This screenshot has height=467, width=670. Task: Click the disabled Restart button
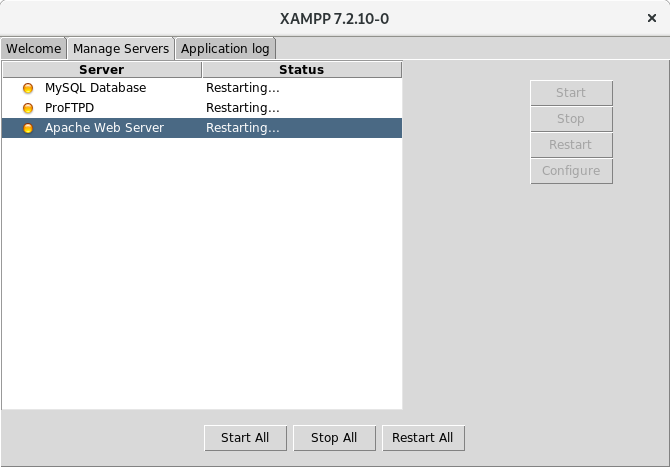coord(571,145)
